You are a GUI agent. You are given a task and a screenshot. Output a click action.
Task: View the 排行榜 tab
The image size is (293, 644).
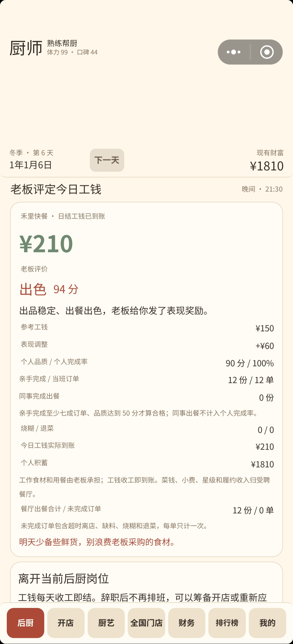(227, 623)
